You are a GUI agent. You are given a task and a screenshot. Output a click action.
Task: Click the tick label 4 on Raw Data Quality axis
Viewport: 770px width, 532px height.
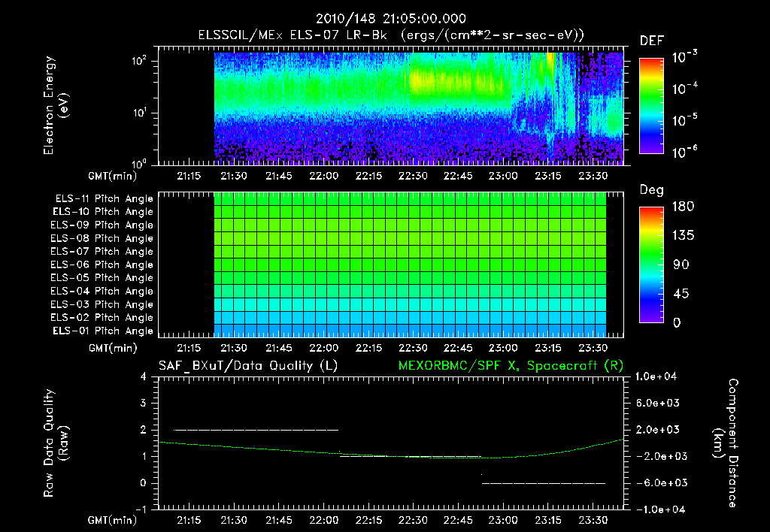click(x=144, y=376)
